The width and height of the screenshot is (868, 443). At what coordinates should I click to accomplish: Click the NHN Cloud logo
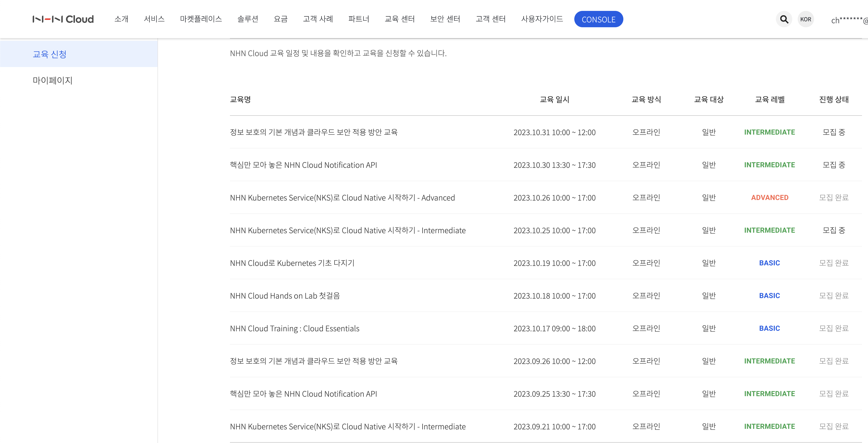click(x=63, y=19)
